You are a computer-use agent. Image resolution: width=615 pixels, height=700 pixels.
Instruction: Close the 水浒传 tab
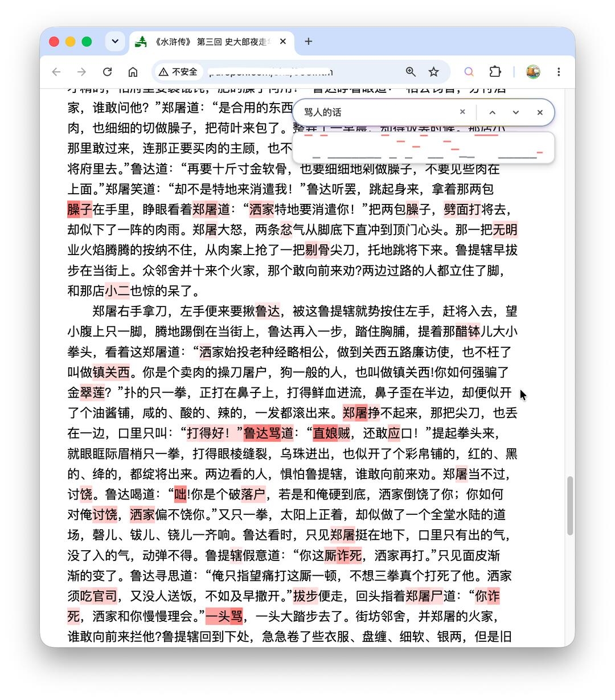[x=283, y=42]
